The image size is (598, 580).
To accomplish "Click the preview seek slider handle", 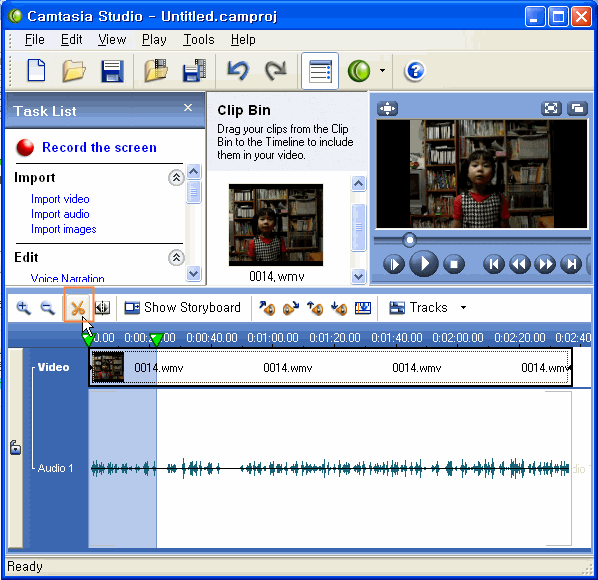I will pyautogui.click(x=410, y=240).
